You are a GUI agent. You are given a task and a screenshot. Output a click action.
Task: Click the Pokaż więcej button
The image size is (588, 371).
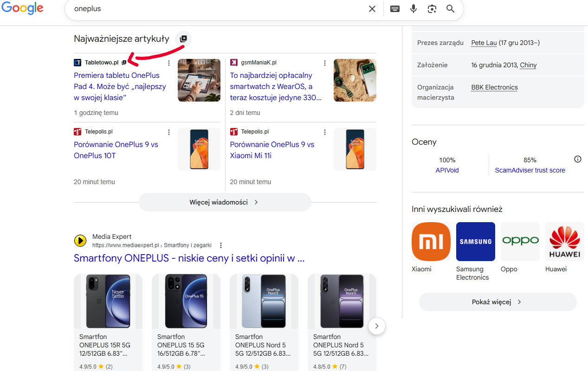tap(498, 302)
